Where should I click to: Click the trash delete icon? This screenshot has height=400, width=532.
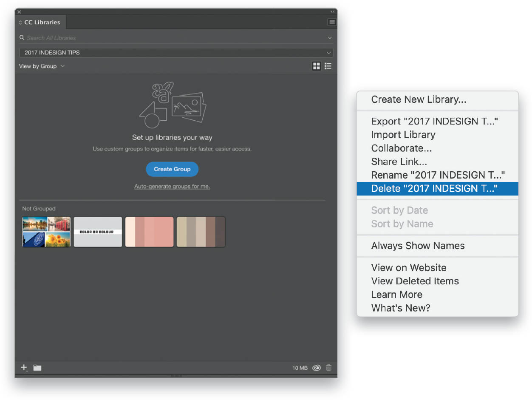tap(328, 368)
